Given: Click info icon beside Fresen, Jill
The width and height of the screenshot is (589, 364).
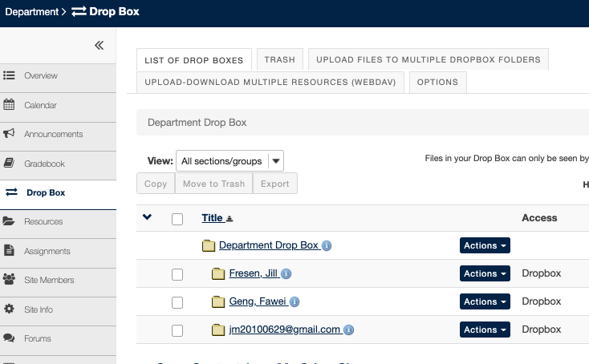Looking at the screenshot, I should [x=286, y=274].
